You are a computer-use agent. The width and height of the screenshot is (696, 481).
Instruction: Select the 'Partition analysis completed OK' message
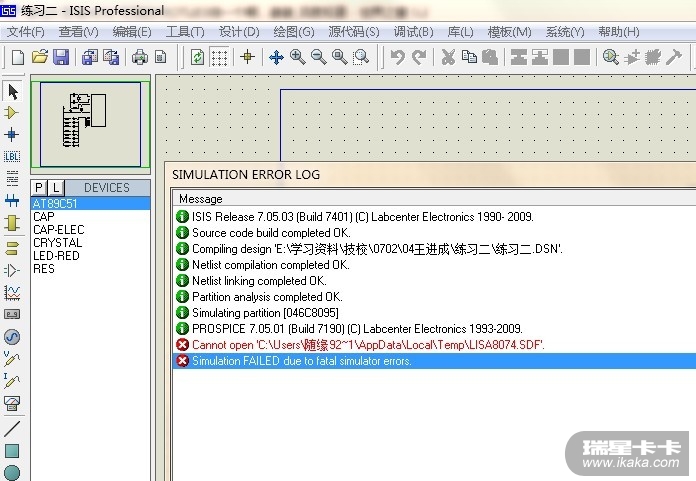434,297
